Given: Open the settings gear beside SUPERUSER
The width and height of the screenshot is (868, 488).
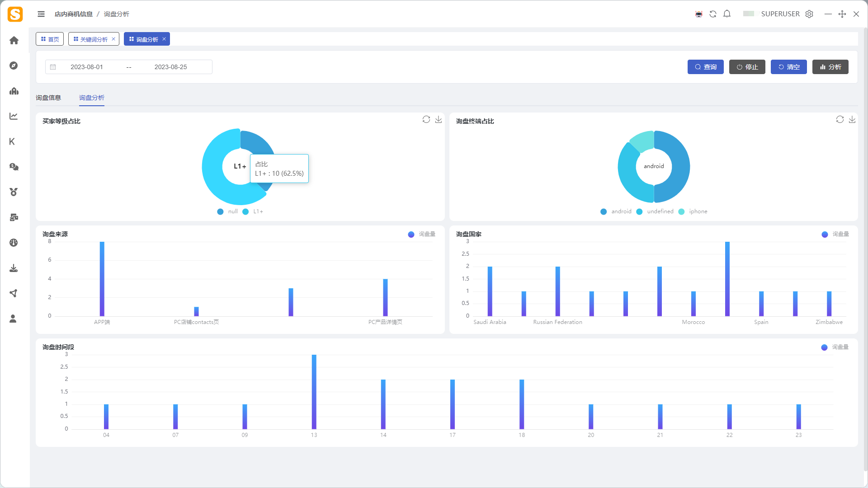Looking at the screenshot, I should point(809,14).
